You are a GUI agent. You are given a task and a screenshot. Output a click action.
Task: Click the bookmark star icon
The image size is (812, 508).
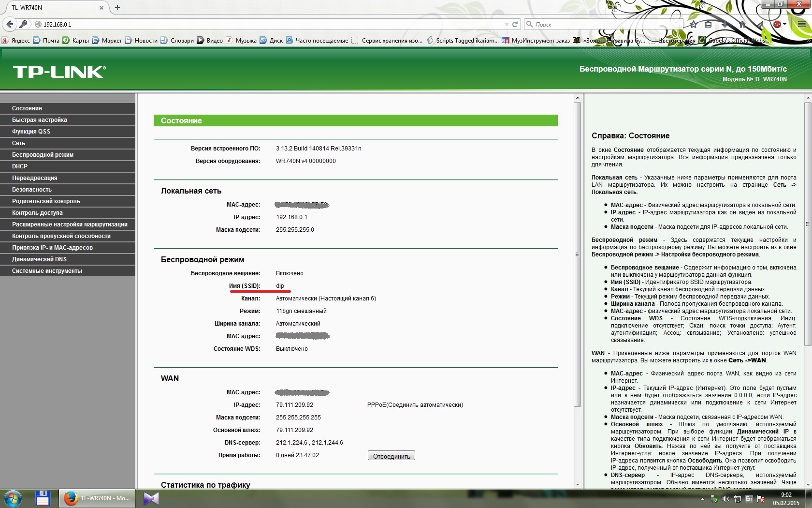coord(694,24)
